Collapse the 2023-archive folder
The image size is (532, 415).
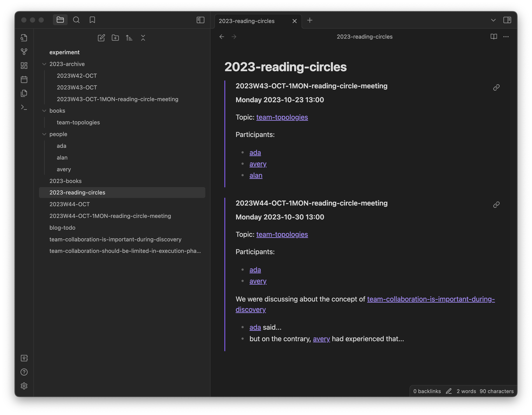(x=44, y=64)
